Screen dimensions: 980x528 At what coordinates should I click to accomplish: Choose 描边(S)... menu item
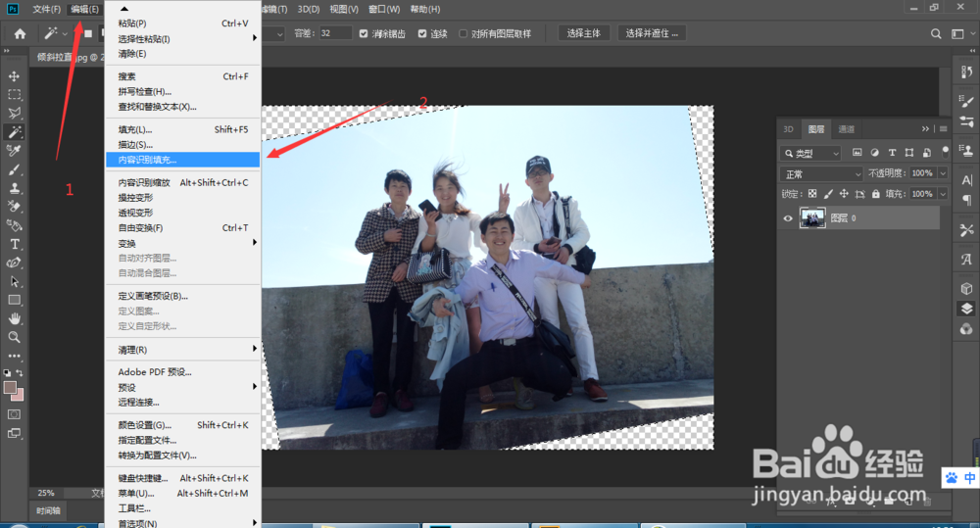point(182,145)
